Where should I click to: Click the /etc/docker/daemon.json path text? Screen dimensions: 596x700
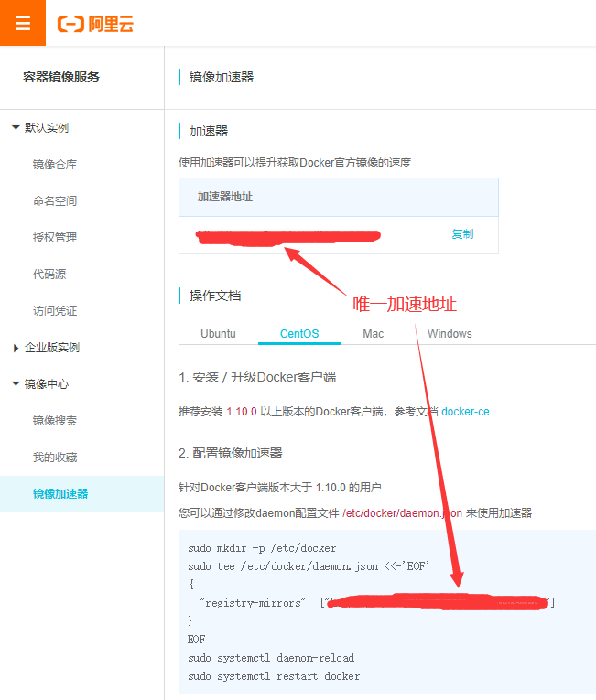tap(402, 513)
